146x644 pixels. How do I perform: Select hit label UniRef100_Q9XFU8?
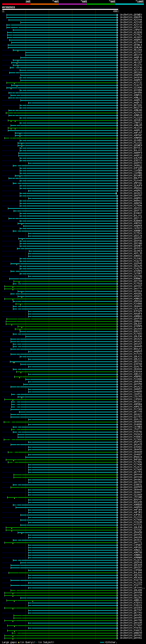[x=131, y=319]
